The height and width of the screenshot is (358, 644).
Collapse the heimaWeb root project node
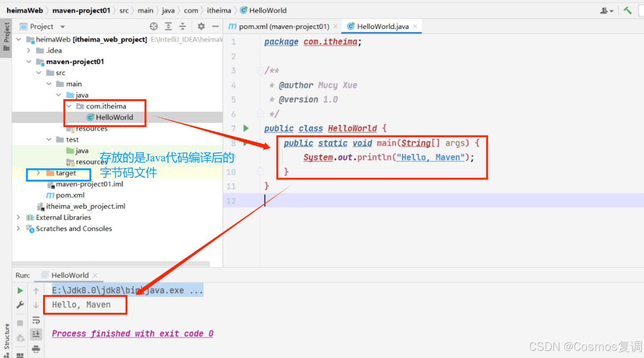point(18,40)
